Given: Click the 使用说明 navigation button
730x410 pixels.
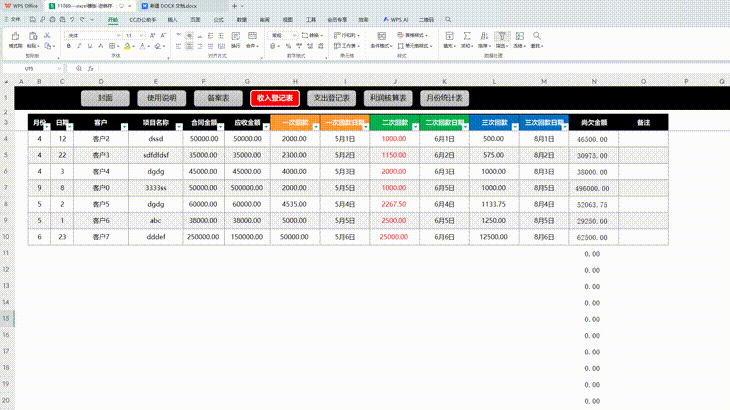Looking at the screenshot, I should [x=162, y=98].
